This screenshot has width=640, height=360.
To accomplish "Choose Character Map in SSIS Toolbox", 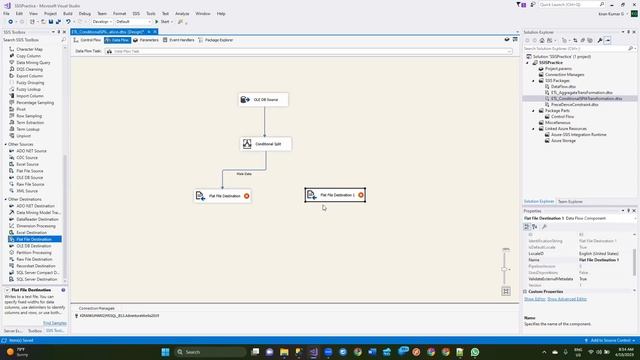I will tap(29, 49).
